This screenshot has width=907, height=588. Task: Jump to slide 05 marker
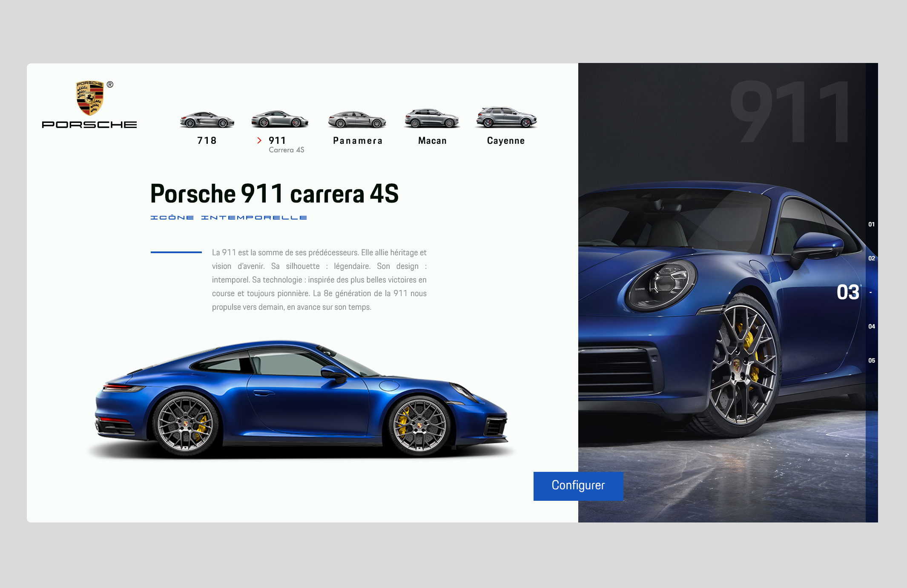click(871, 360)
